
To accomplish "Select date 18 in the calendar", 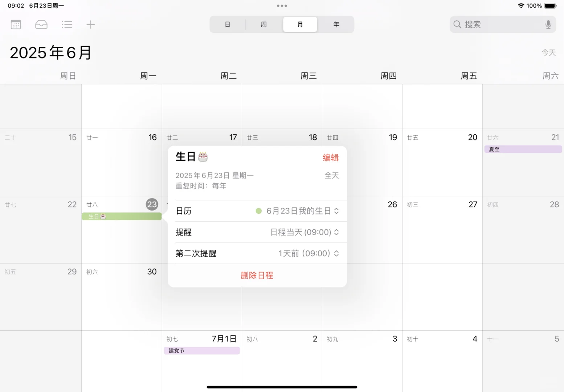I will tap(313, 138).
